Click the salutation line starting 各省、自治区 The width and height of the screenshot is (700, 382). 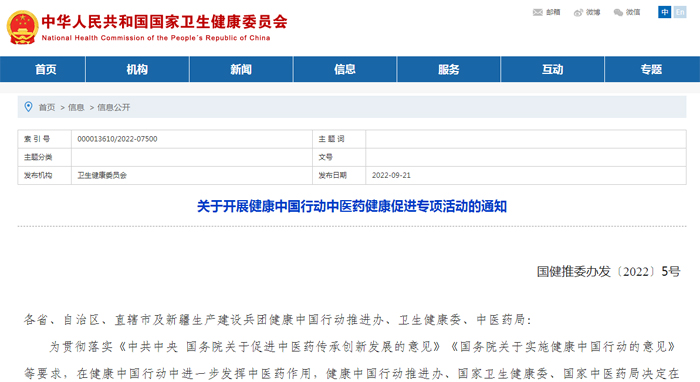(278, 320)
